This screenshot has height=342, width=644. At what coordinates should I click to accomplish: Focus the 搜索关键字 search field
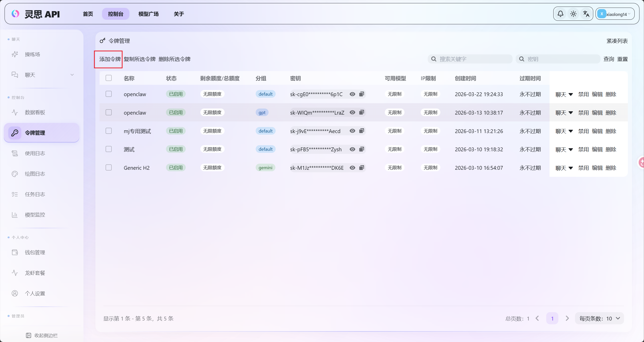click(470, 59)
